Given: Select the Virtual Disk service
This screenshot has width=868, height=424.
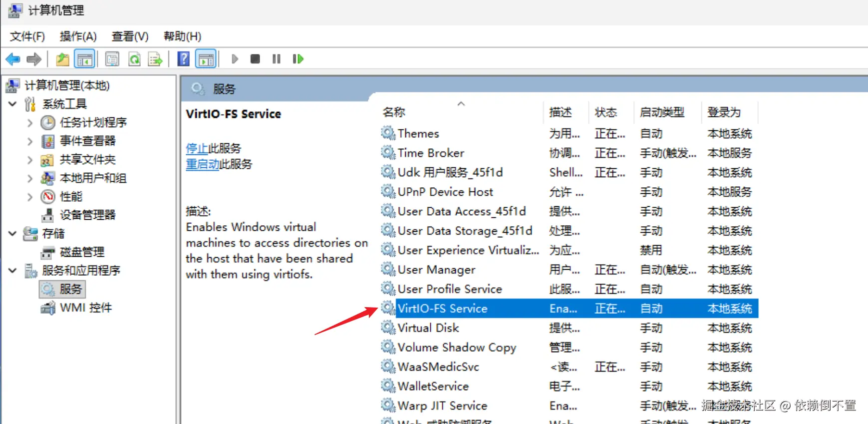Looking at the screenshot, I should coord(569,328).
